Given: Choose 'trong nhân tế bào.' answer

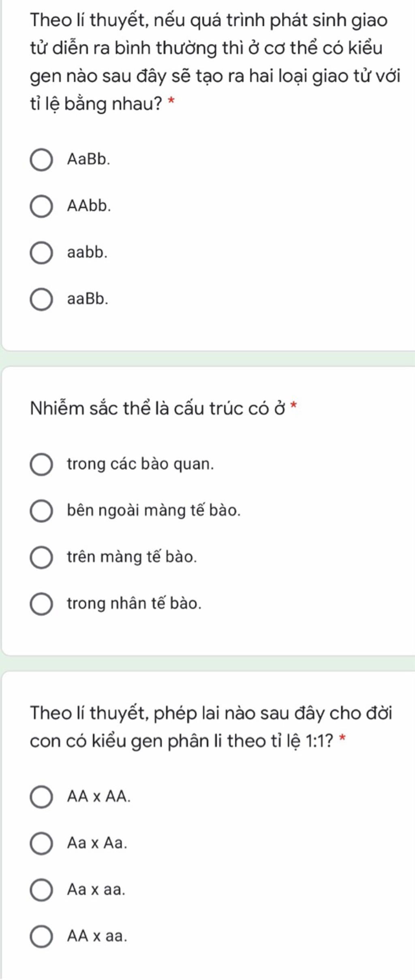Looking at the screenshot, I should click(41, 604).
